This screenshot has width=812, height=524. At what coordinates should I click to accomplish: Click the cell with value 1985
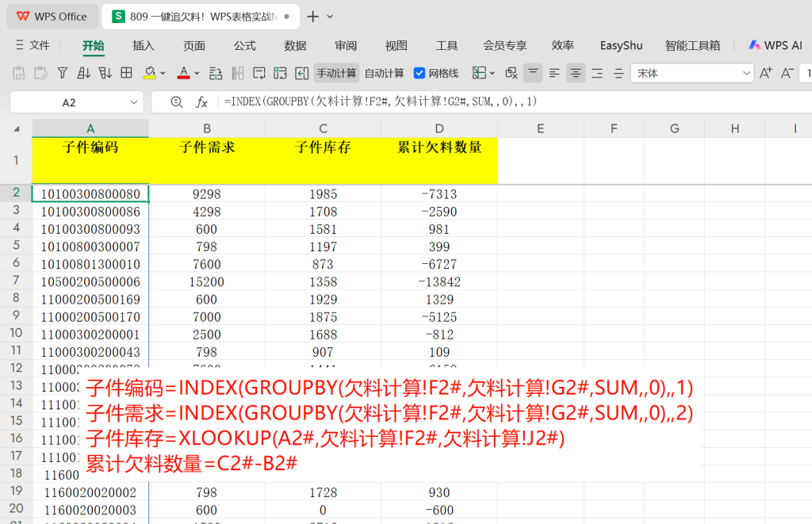(324, 193)
